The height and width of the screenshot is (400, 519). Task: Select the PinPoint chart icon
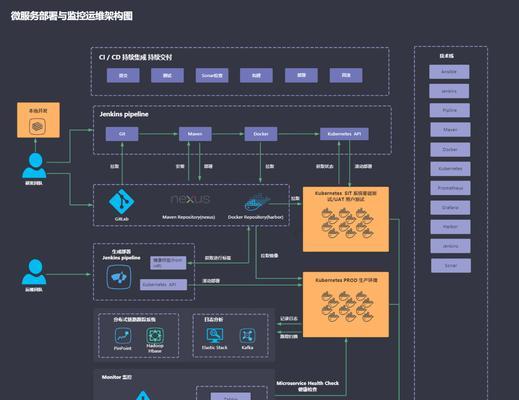click(x=123, y=335)
